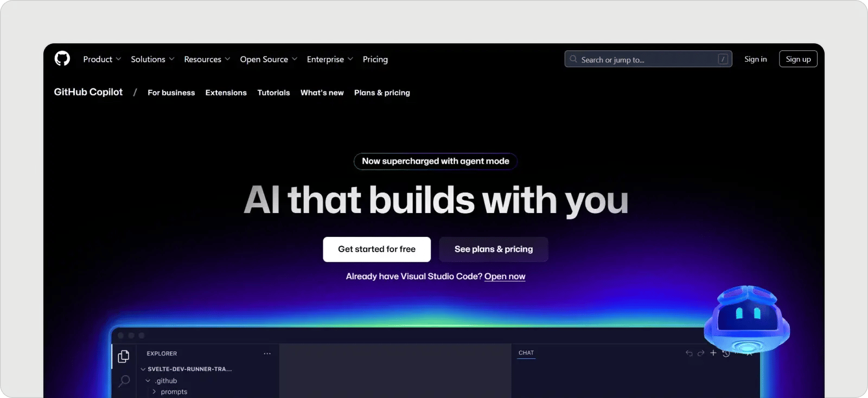The image size is (868, 398).
Task: Go to Pricing in top navigation
Action: [x=375, y=59]
